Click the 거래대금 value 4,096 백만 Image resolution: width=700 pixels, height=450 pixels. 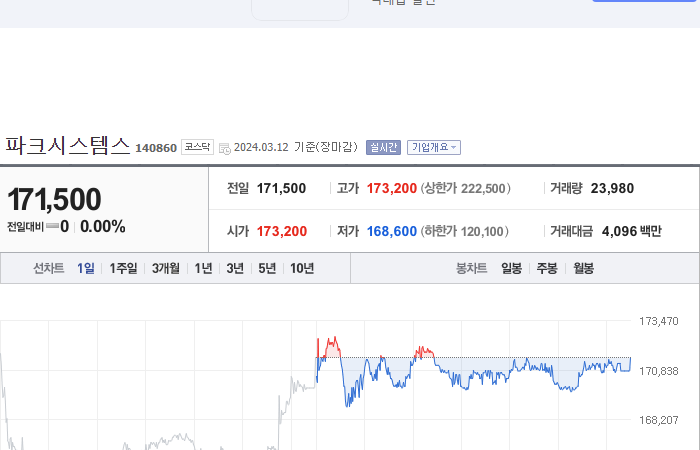point(631,231)
